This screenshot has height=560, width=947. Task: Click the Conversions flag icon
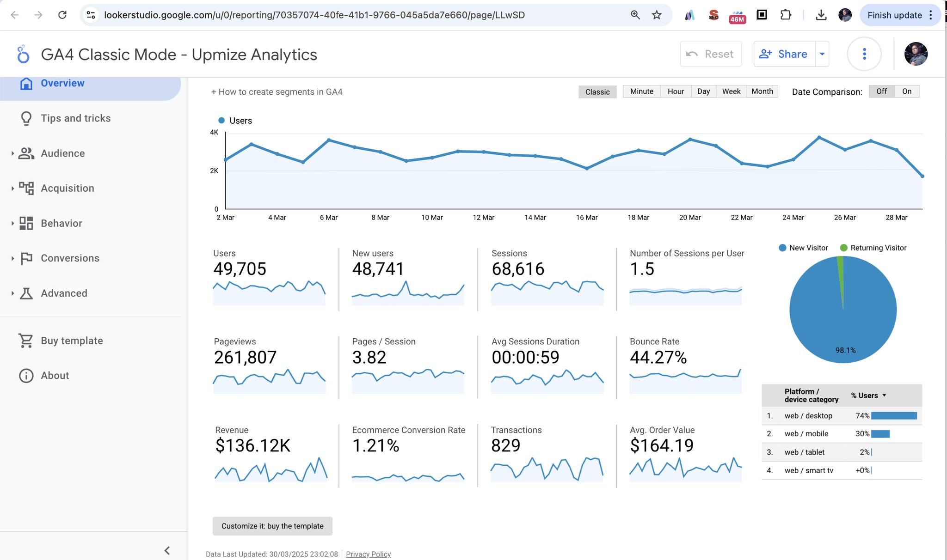point(26,258)
